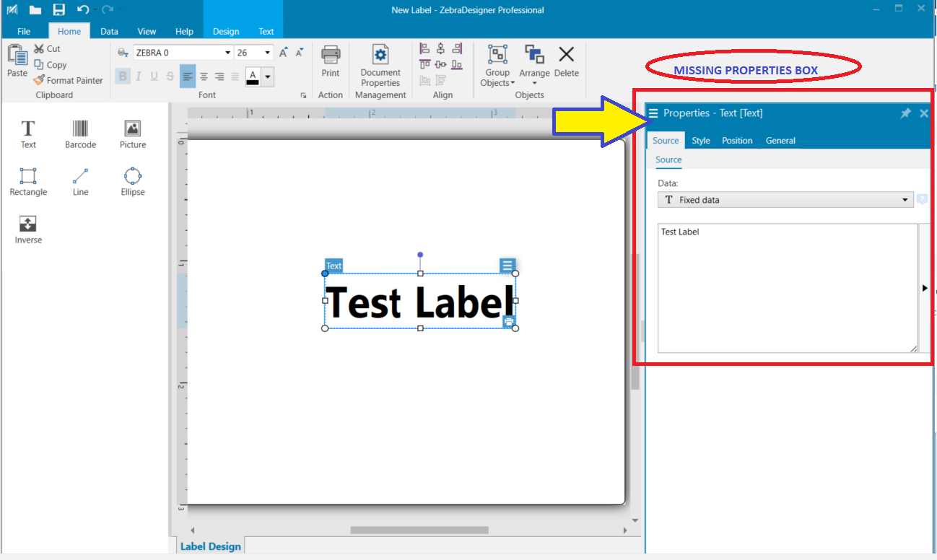Toggle bold formatting
Viewport: 937px width, 560px height.
tap(123, 76)
